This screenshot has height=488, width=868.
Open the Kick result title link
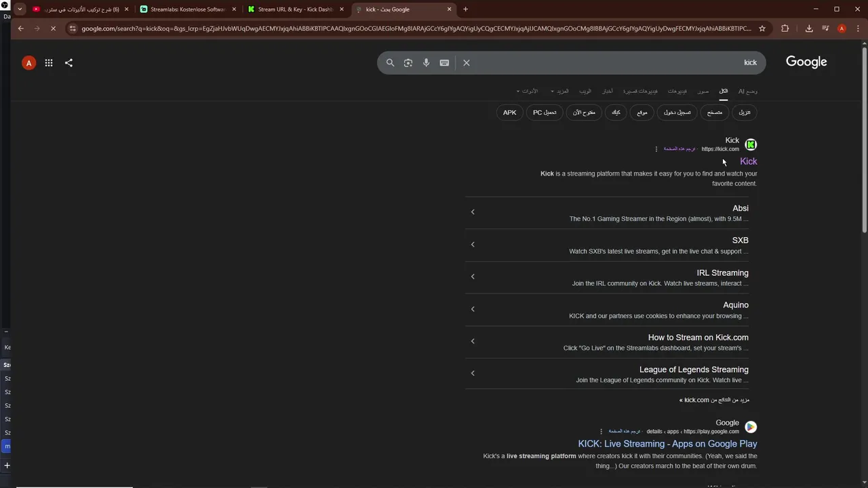[x=749, y=161]
